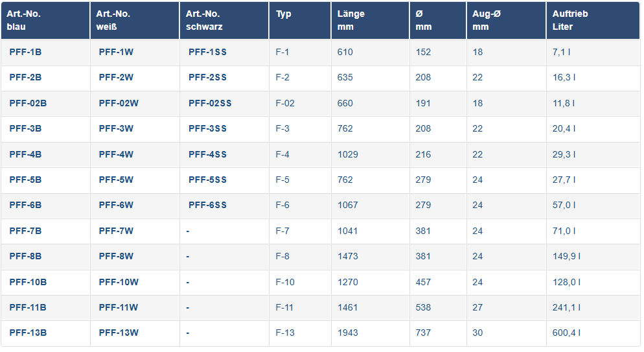Click the 600,4 l buoyancy value
644x352 pixels.
point(566,333)
